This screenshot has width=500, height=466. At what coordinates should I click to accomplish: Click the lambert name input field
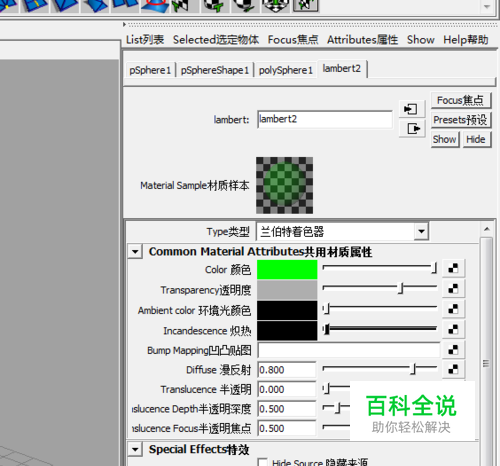(325, 119)
